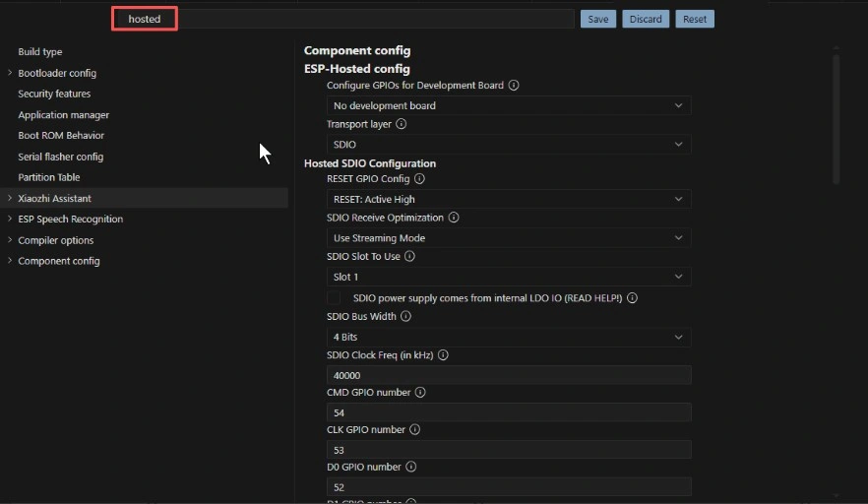The image size is (868, 504).
Task: Open help icon for RESET GPIO Config
Action: [420, 179]
